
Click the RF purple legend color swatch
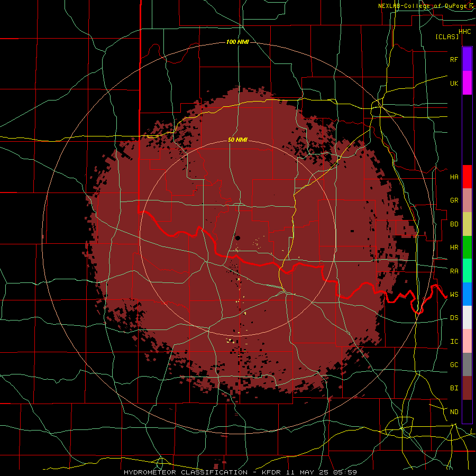tap(467, 59)
